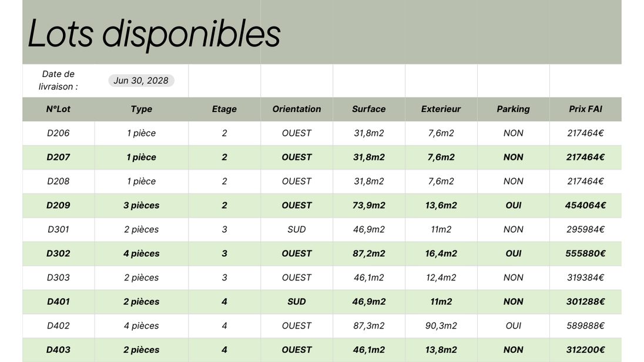Click the OUI parking cell for D402
This screenshot has height=362, width=644.
pyautogui.click(x=513, y=326)
